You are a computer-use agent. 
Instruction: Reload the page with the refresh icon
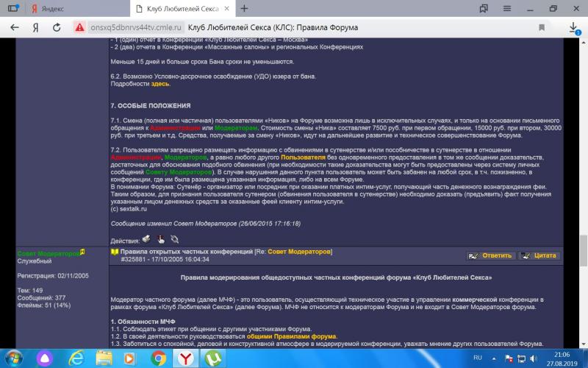click(57, 27)
